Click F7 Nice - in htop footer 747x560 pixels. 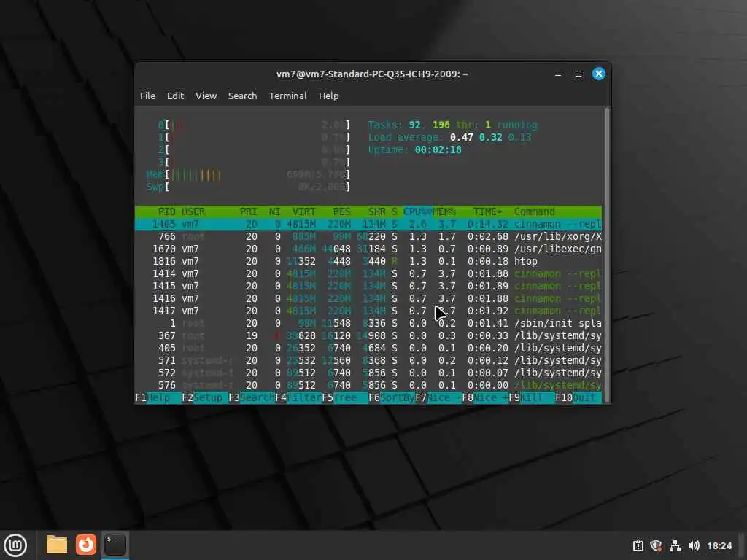[x=438, y=397]
